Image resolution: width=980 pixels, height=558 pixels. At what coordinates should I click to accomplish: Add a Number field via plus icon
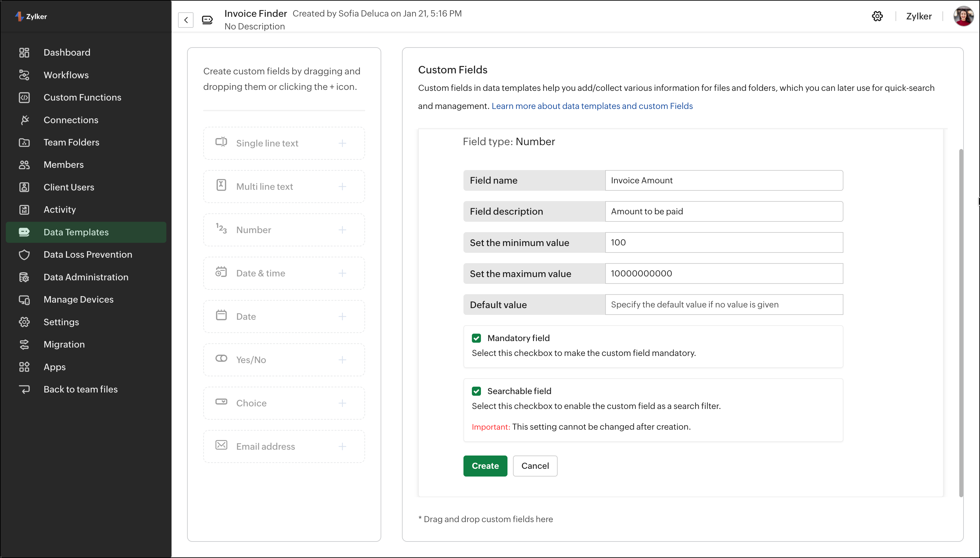click(342, 230)
